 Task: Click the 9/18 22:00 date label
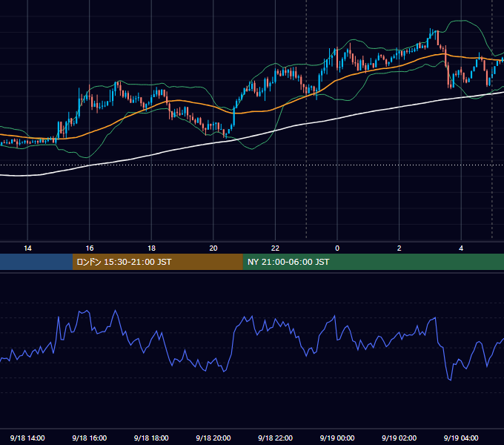click(x=275, y=438)
